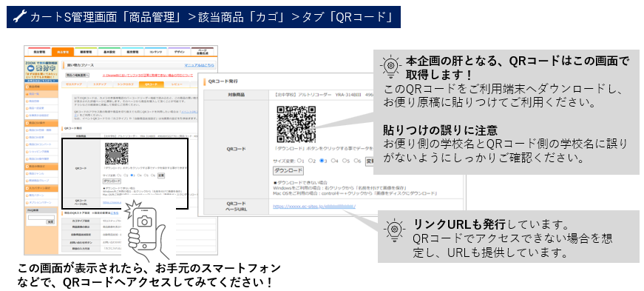Click 対象商品 product name in enlarged panel

[x=324, y=95]
